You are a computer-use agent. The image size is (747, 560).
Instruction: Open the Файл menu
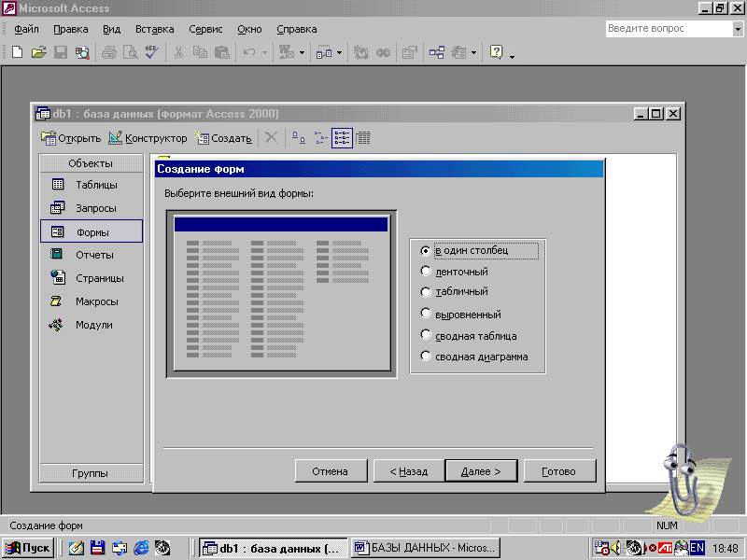coord(26,29)
